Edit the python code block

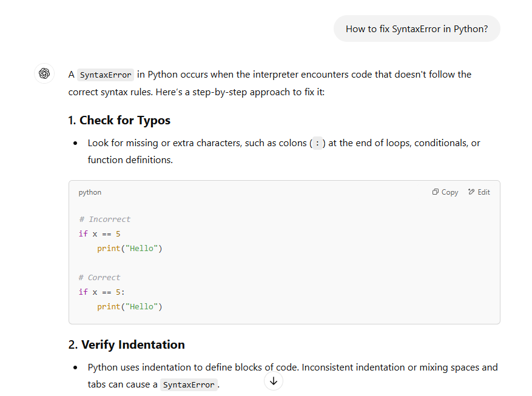pos(479,192)
